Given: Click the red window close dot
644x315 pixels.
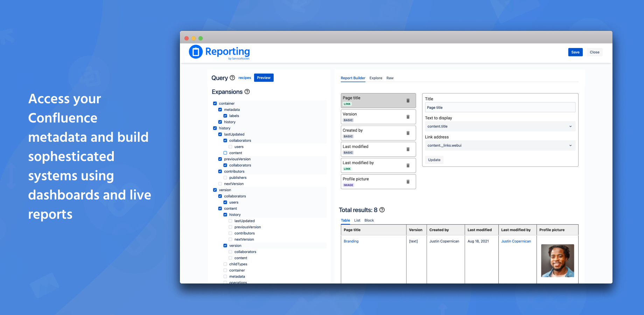Looking at the screenshot, I should (x=187, y=38).
